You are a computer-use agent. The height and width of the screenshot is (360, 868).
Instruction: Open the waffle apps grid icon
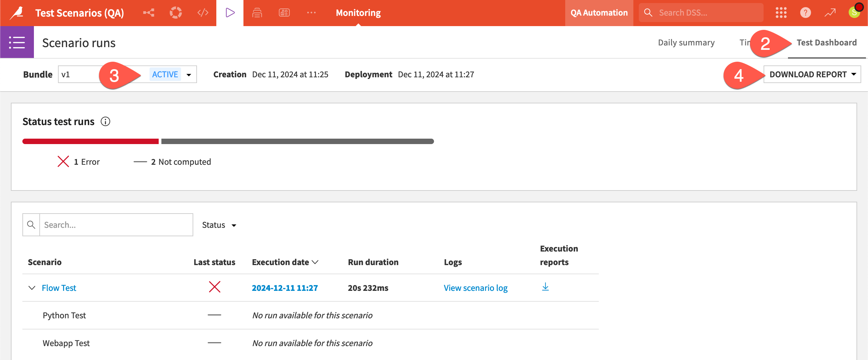click(x=781, y=13)
